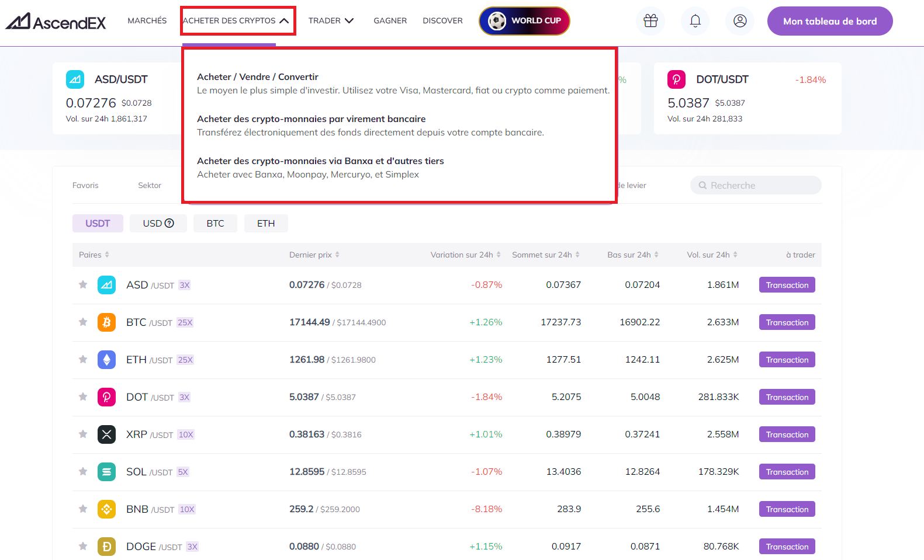Image resolution: width=924 pixels, height=560 pixels.
Task: Select bank transfer crypto purchase option
Action: pos(371,126)
